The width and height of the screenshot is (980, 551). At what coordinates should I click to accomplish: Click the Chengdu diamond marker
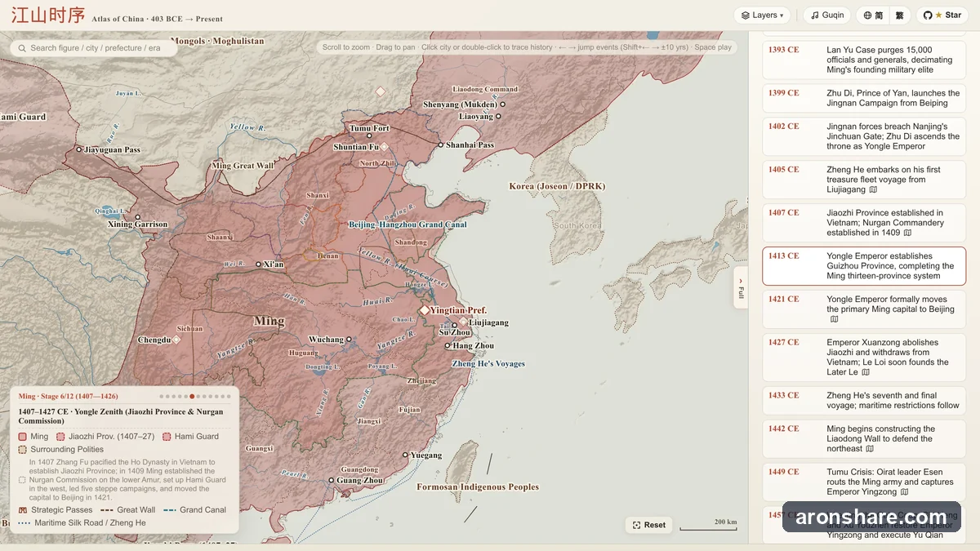point(176,340)
